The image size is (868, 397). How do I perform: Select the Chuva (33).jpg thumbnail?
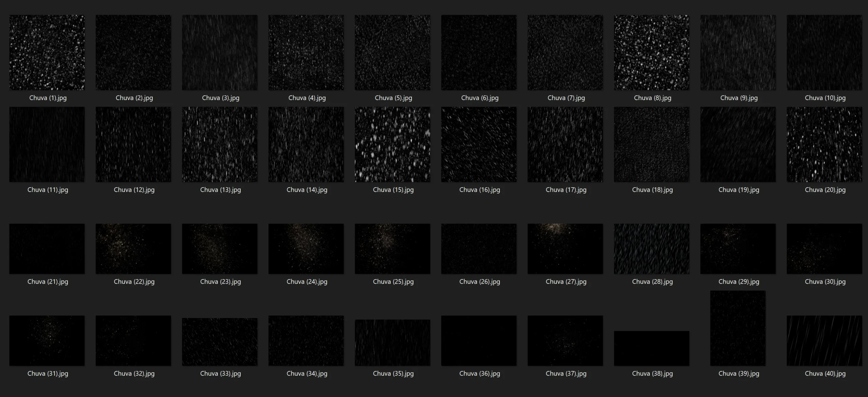tap(220, 341)
